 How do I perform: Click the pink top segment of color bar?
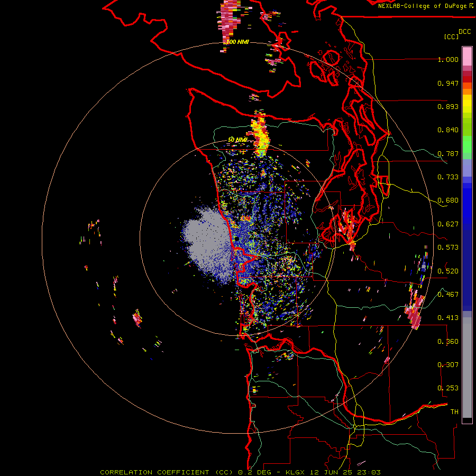(467, 56)
